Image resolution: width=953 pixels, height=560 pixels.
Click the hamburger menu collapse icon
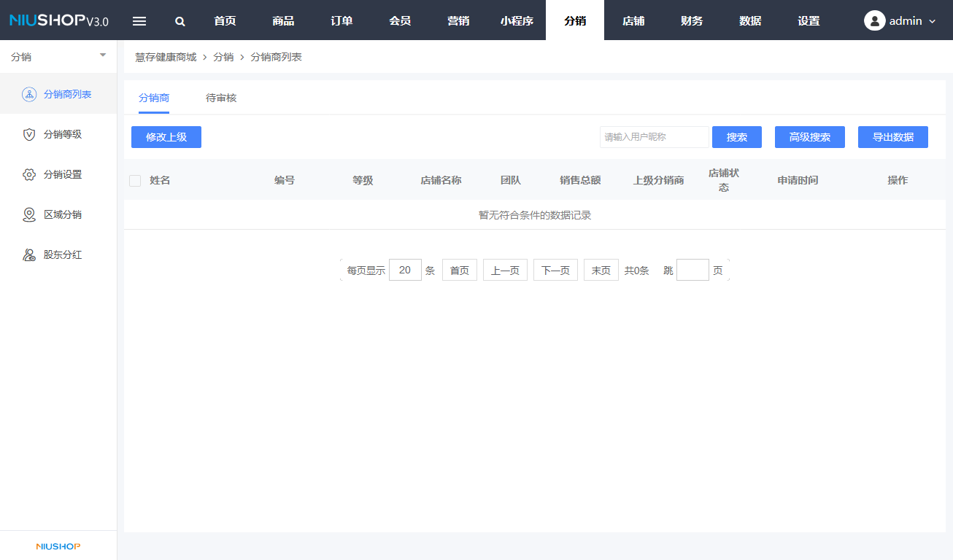[139, 21]
